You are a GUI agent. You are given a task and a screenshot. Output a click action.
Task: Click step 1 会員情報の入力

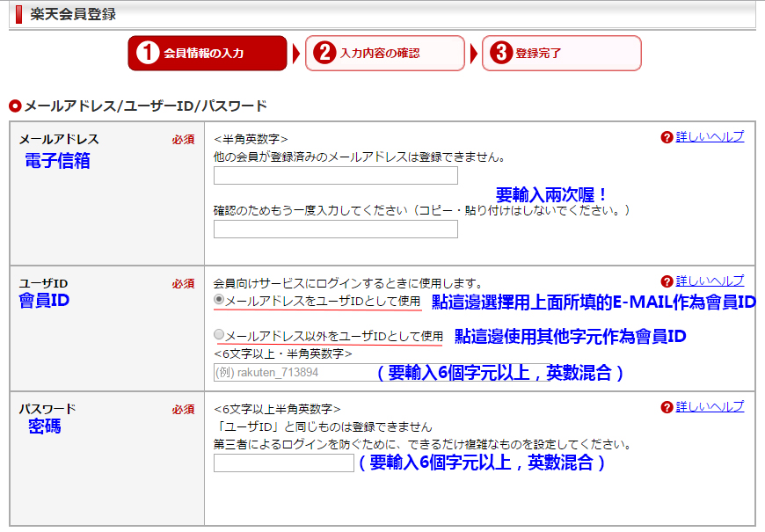[x=208, y=53]
